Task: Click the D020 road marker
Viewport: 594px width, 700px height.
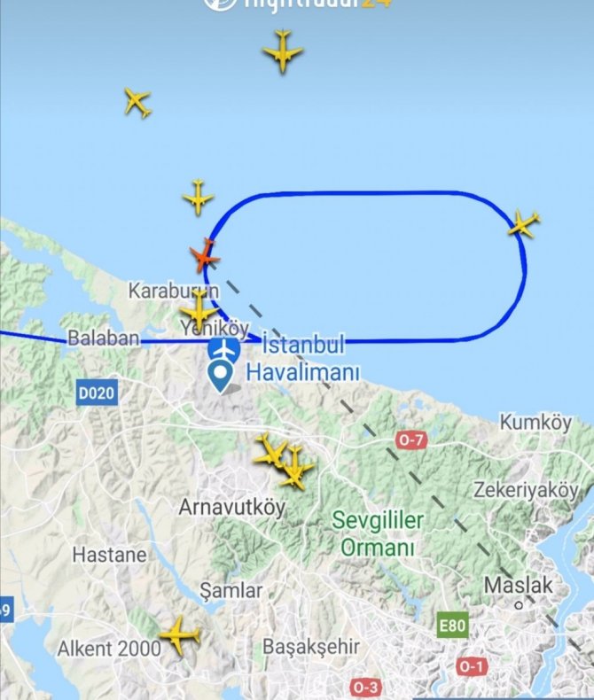Action: coord(97,393)
